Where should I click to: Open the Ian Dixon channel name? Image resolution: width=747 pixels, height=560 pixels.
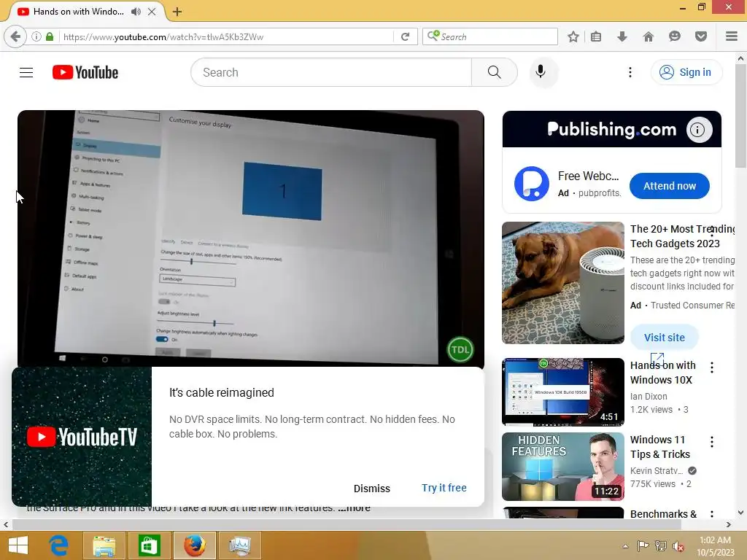click(649, 396)
